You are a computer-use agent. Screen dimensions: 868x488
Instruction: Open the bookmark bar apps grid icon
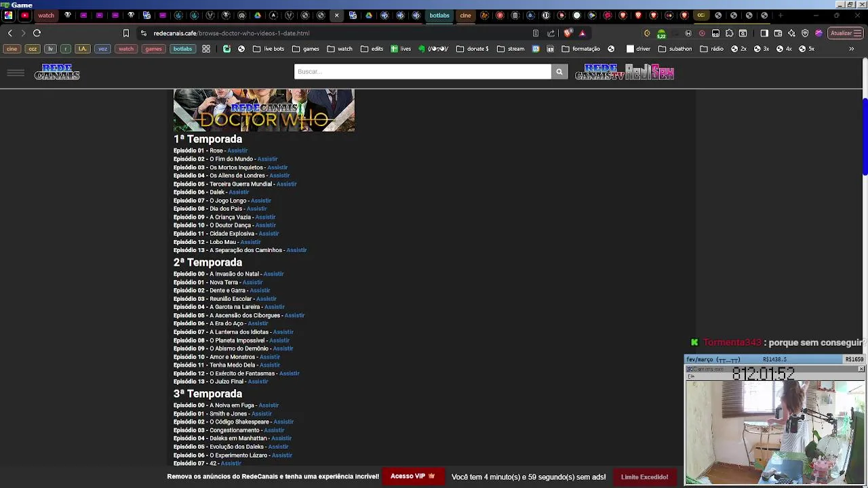205,49
